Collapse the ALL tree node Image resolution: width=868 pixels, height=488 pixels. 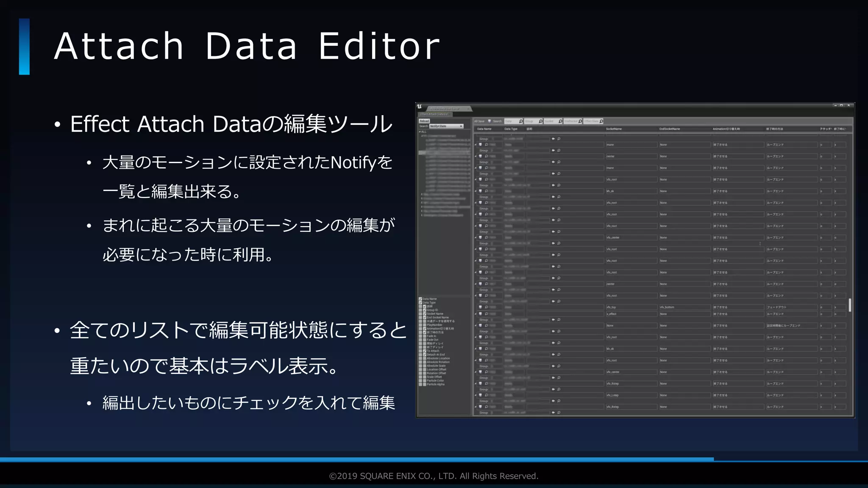point(420,132)
